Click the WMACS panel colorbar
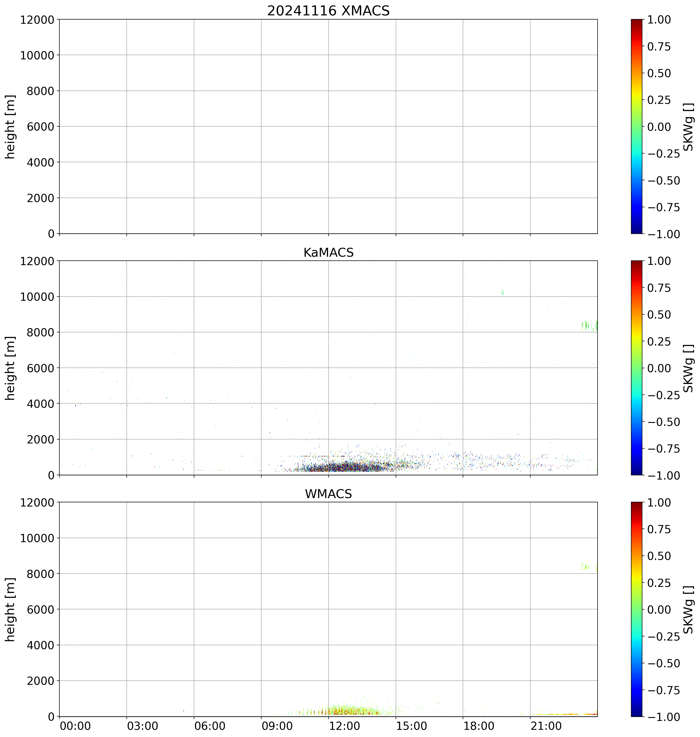This screenshot has width=700, height=737. pos(637,609)
